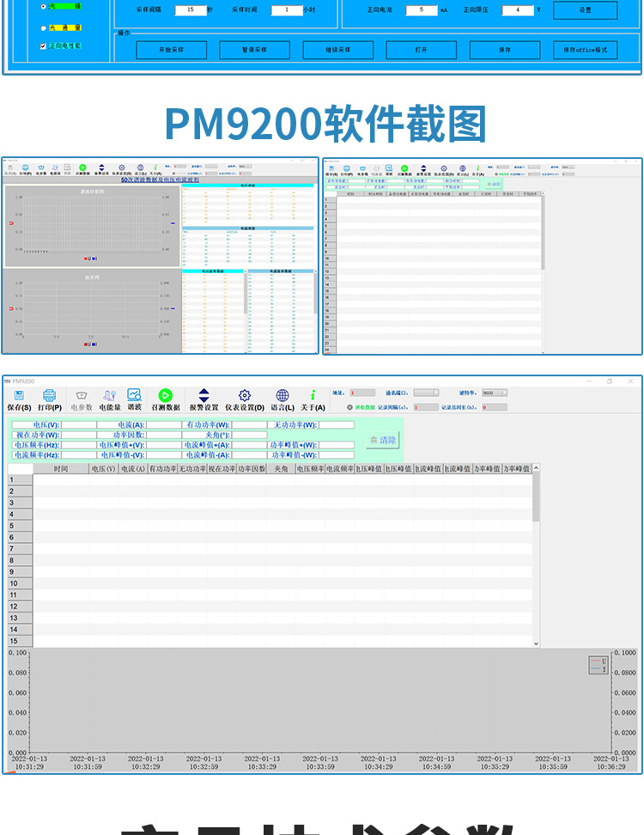Click green info icon in energy table thumbnail window
This screenshot has height=835, width=644.
pos(477,169)
